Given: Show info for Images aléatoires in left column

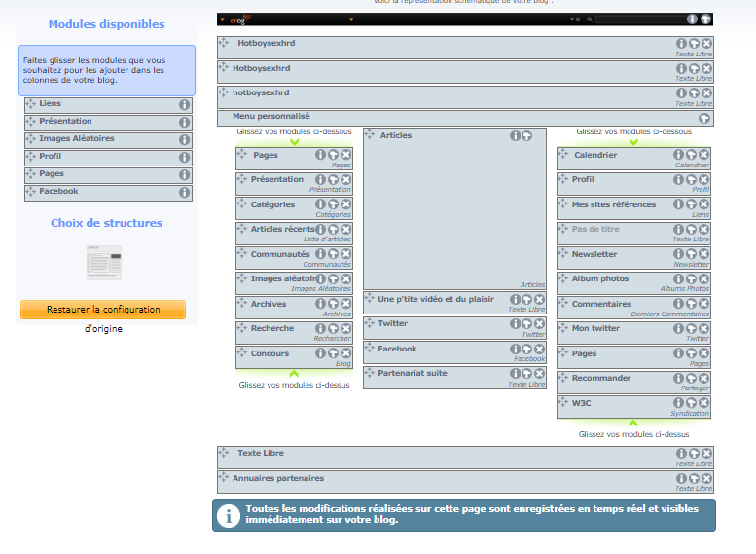Looking at the screenshot, I should pos(321,278).
